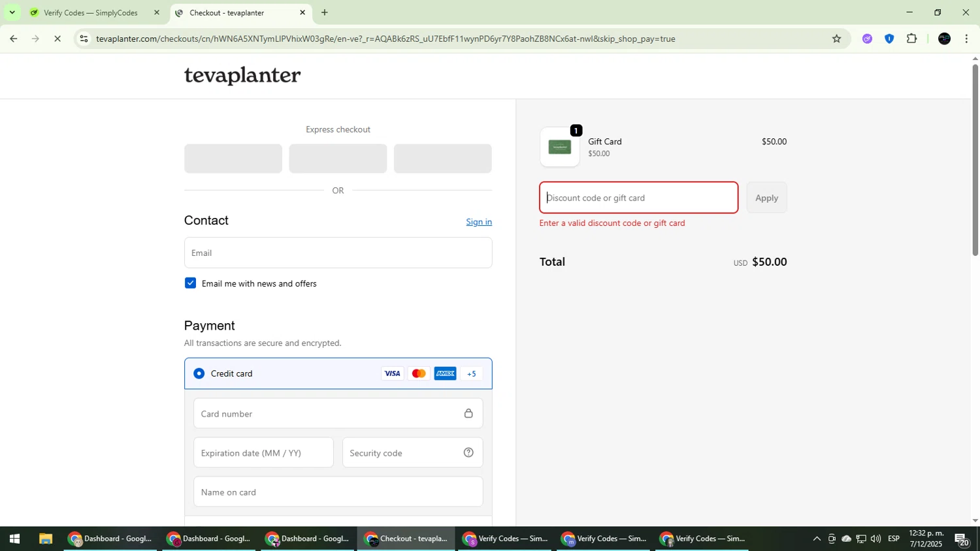The width and height of the screenshot is (980, 551).
Task: Switch to last Verify Codes taskbar window
Action: pyautogui.click(x=702, y=539)
